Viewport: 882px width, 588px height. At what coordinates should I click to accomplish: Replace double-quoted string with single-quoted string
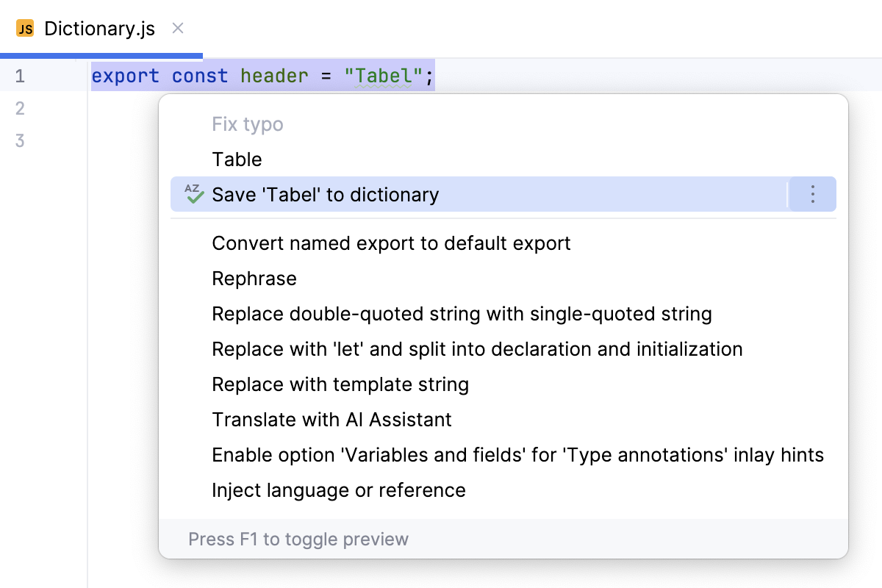[x=462, y=314]
